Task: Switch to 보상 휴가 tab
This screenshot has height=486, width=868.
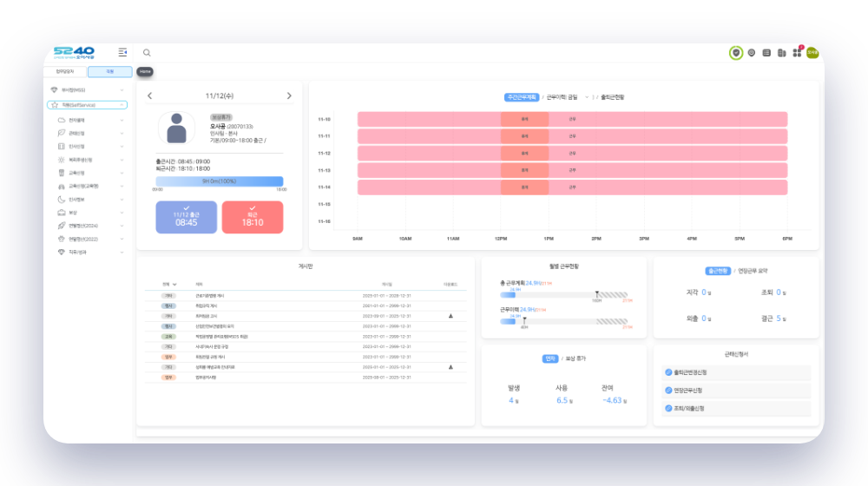Action: pos(575,358)
